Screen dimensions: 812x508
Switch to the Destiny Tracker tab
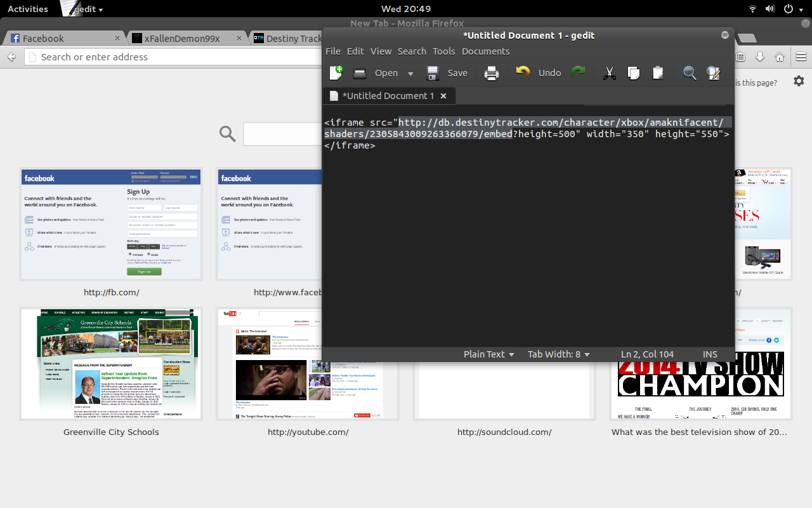click(x=287, y=38)
